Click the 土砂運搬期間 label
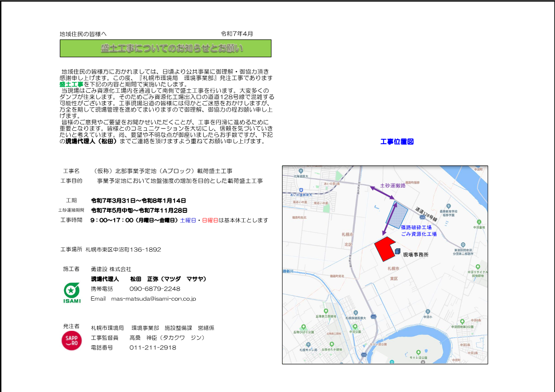 [x=71, y=210]
